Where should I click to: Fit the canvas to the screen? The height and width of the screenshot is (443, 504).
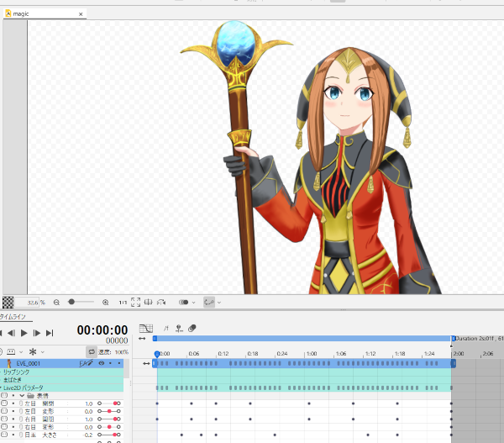click(135, 302)
